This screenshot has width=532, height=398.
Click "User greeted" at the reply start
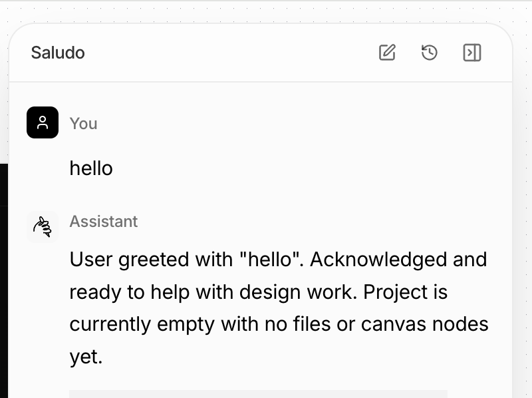click(126, 259)
